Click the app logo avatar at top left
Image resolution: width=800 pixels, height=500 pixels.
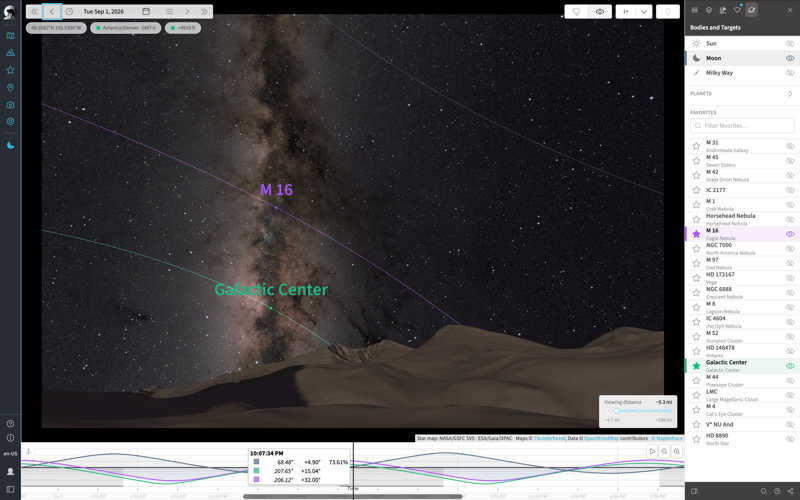click(x=10, y=12)
